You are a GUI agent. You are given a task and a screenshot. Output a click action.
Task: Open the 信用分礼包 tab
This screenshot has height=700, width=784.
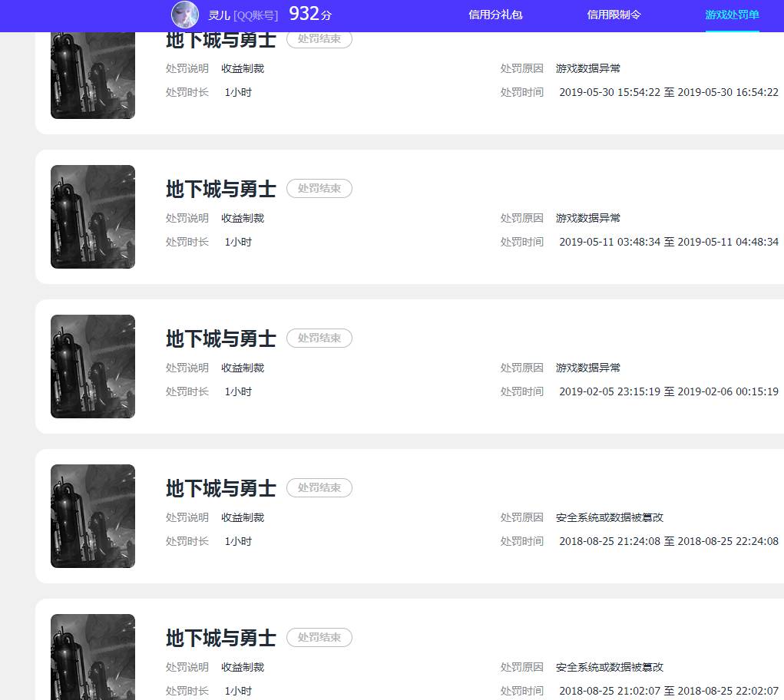[495, 15]
